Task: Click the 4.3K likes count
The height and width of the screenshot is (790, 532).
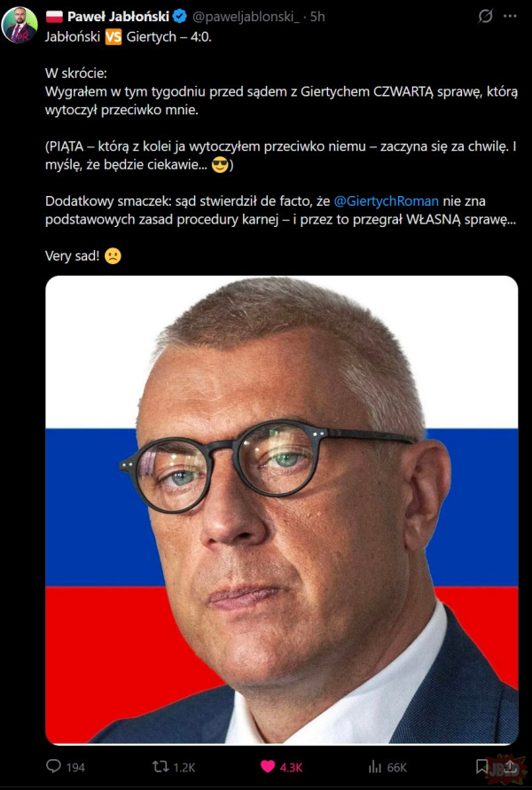Action: pos(291,767)
